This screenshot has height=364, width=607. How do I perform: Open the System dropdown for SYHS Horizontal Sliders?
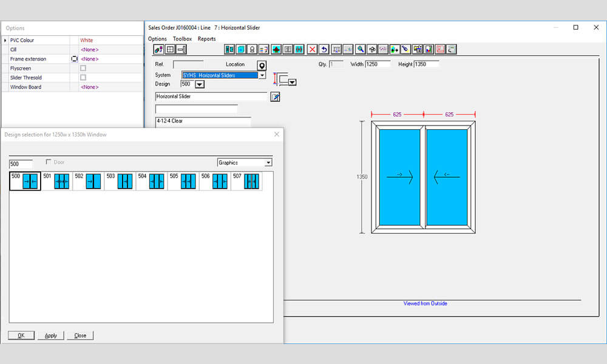tap(262, 75)
